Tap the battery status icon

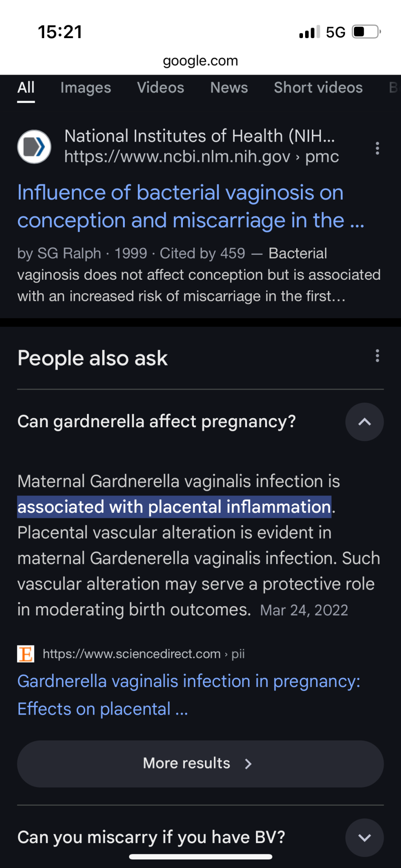(x=366, y=32)
